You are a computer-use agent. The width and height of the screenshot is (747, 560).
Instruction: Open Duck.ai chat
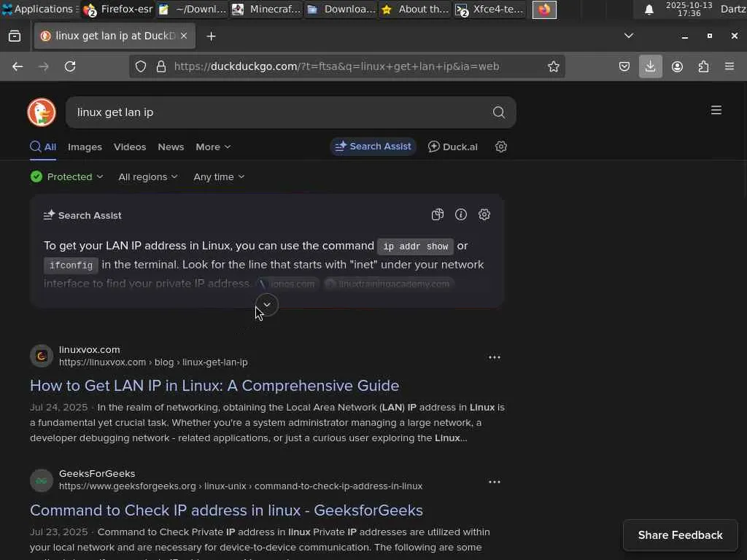click(452, 147)
